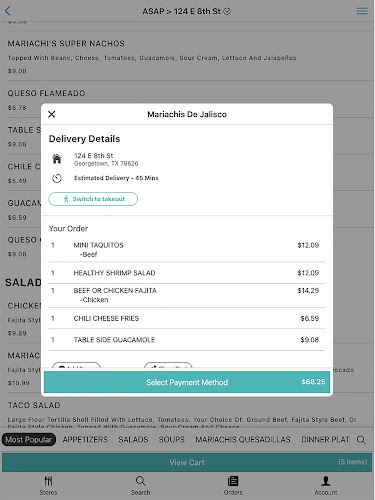Open the Orders tab icon
375x500 pixels.
[x=233, y=481]
